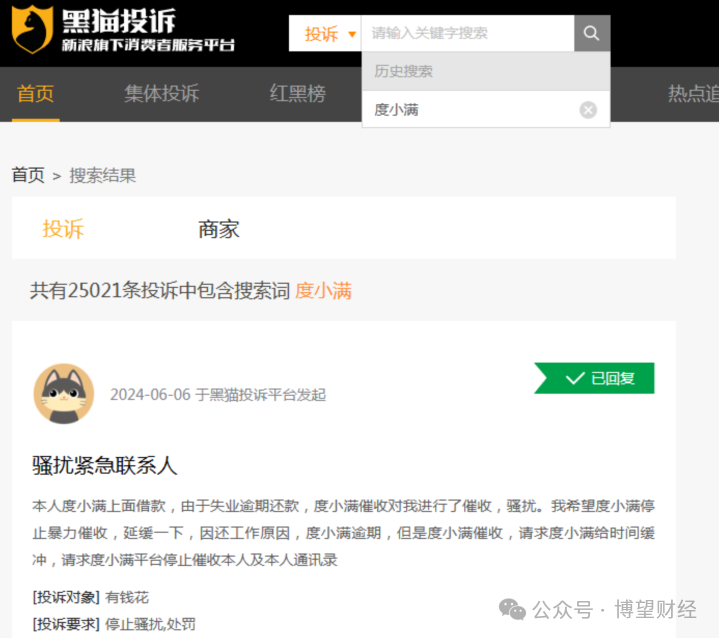
Task: Switch to the 商家 results tab
Action: (219, 229)
